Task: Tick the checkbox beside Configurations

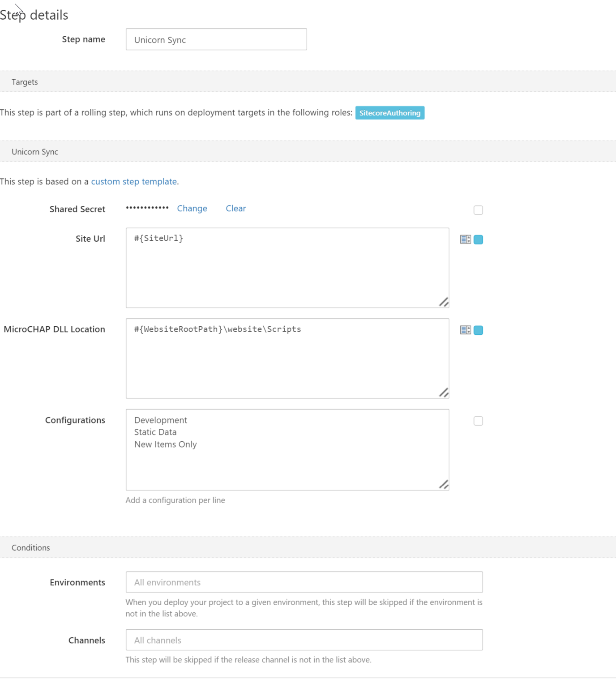Action: click(x=478, y=421)
